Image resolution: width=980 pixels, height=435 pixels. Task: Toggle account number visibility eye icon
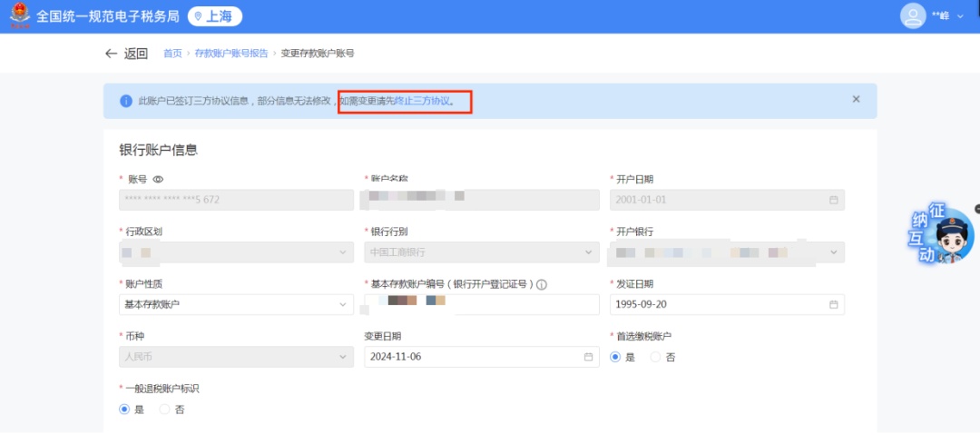pyautogui.click(x=158, y=179)
